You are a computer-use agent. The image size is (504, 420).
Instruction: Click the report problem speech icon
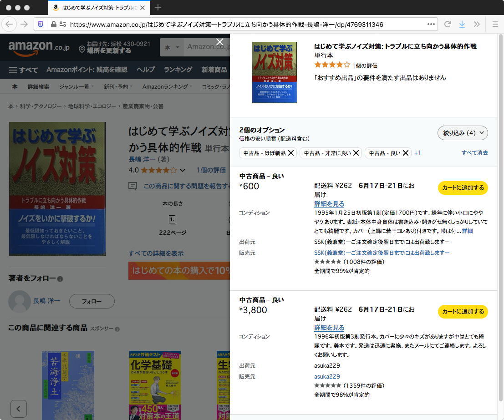(133, 186)
